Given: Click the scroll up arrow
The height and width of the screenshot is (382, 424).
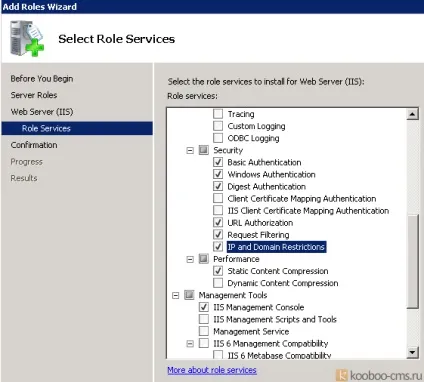Looking at the screenshot, I should click(413, 114).
